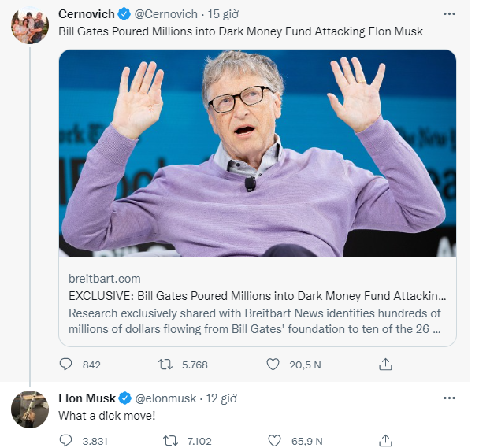
Task: Open the '15 giờ' tweet timestamp
Action: 225,14
